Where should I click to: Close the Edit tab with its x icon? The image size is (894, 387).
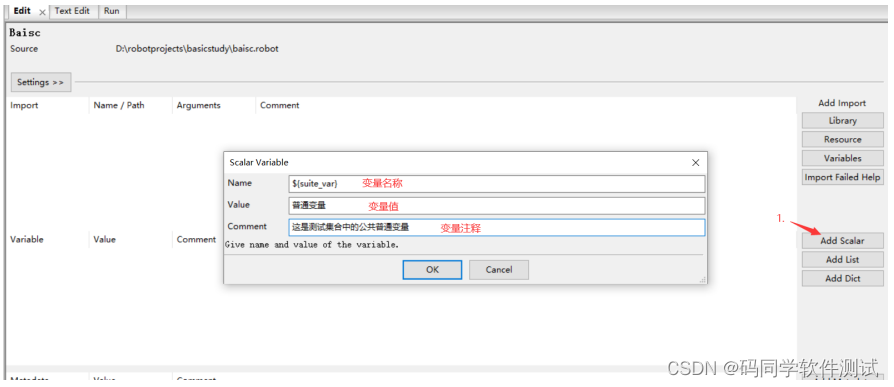click(43, 12)
